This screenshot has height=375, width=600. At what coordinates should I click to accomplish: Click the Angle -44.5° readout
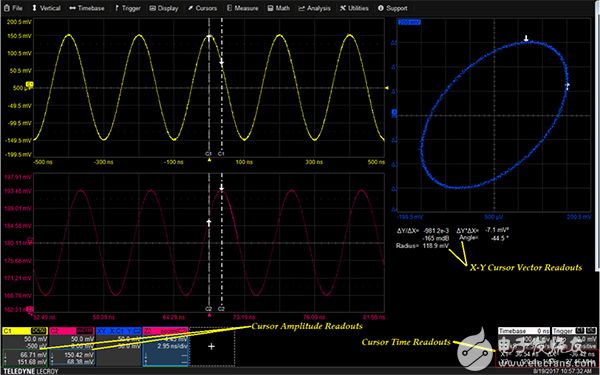pyautogui.click(x=484, y=238)
